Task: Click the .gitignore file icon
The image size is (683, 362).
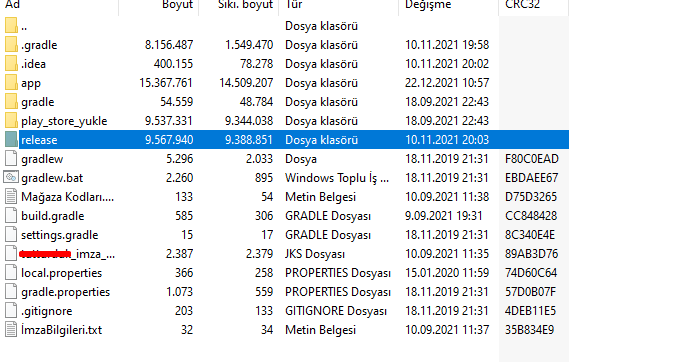Action: click(x=11, y=311)
